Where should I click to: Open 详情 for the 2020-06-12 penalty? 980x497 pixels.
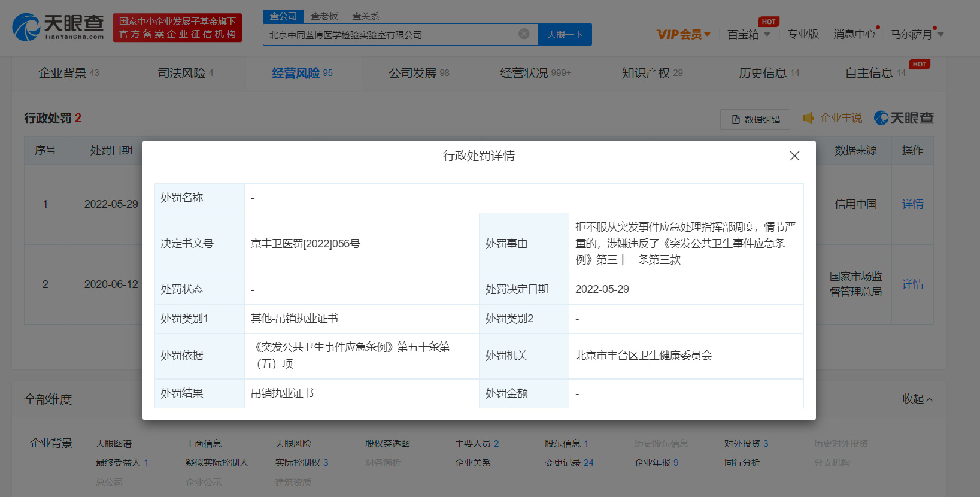(x=912, y=284)
